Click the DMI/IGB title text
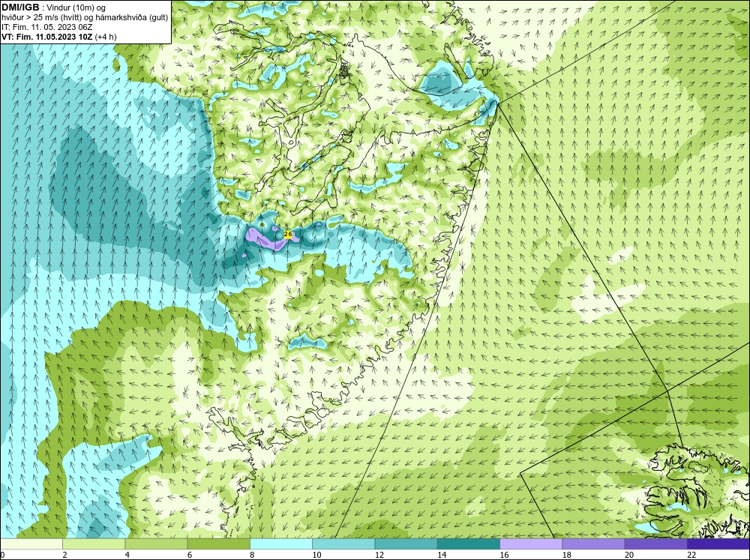This screenshot has height=560, width=750. point(20,7)
